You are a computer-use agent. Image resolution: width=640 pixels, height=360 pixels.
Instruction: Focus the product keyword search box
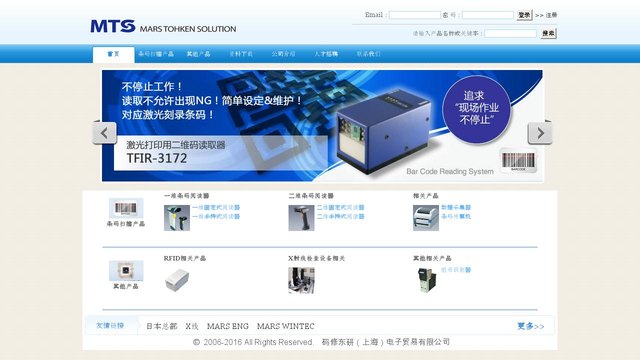[x=511, y=33]
